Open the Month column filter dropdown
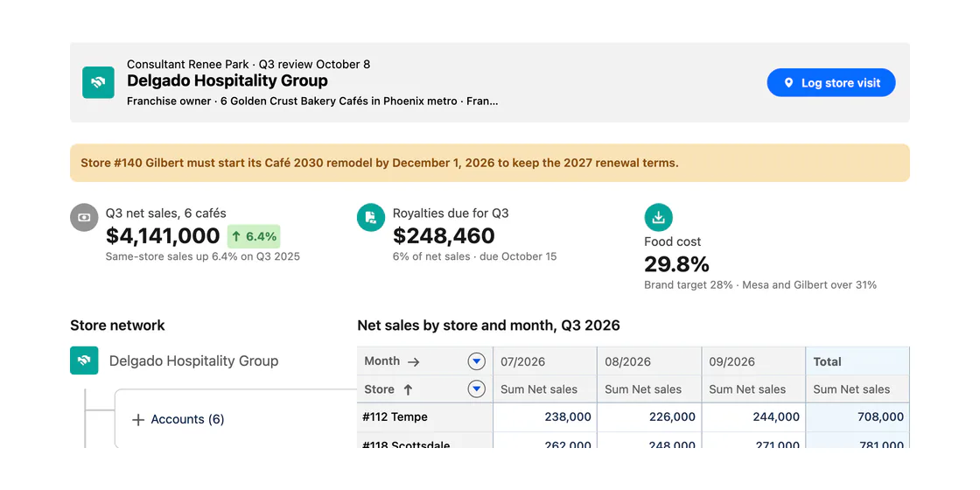This screenshot has width=980, height=490. click(x=476, y=361)
